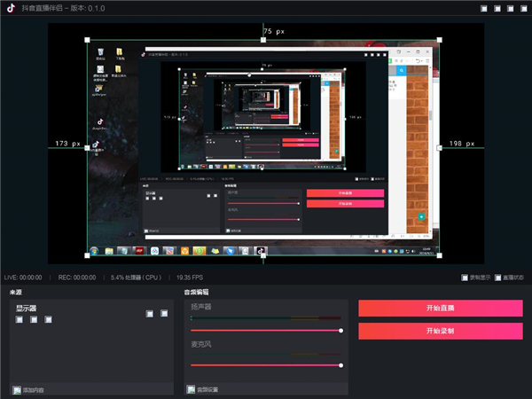
Task: Click rightmost icon in 显示器 source row
Action: [164, 313]
